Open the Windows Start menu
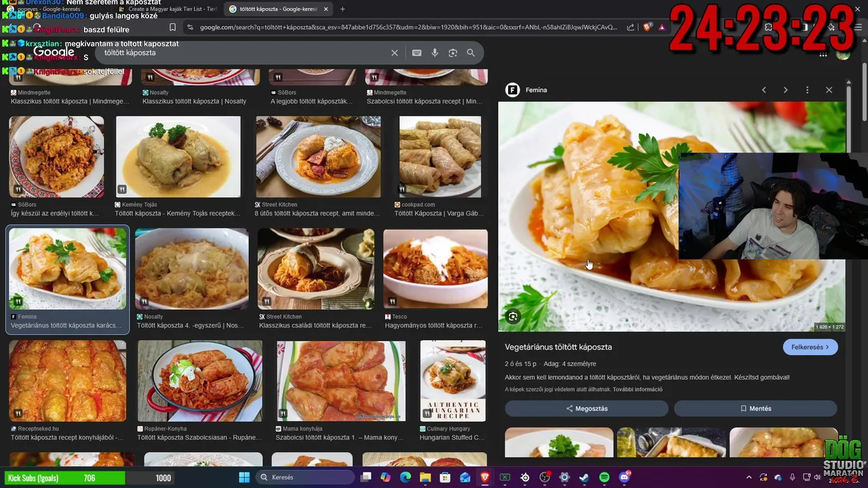Screen dimensions: 868x488 244,477
